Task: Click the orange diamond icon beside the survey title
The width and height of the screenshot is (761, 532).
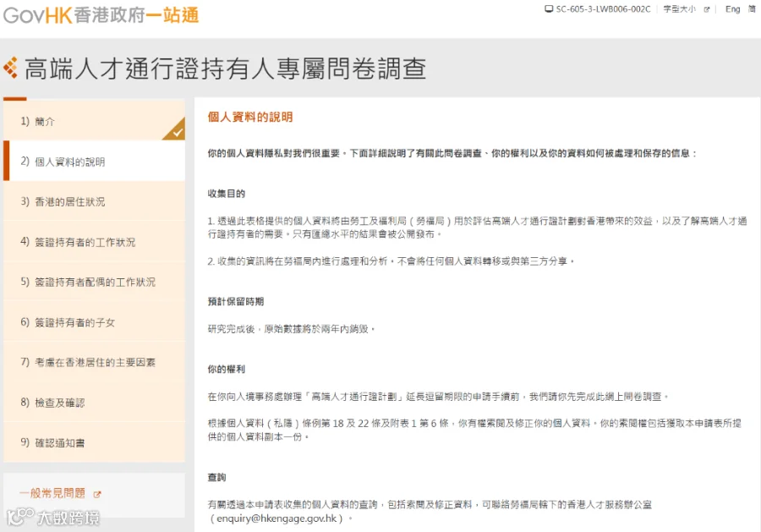Action: [x=11, y=68]
